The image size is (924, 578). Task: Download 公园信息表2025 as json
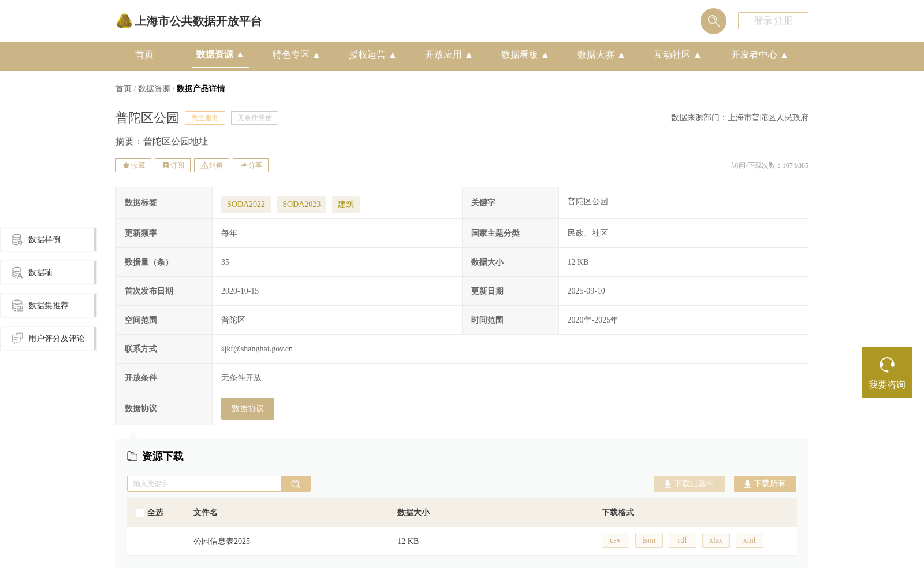649,540
